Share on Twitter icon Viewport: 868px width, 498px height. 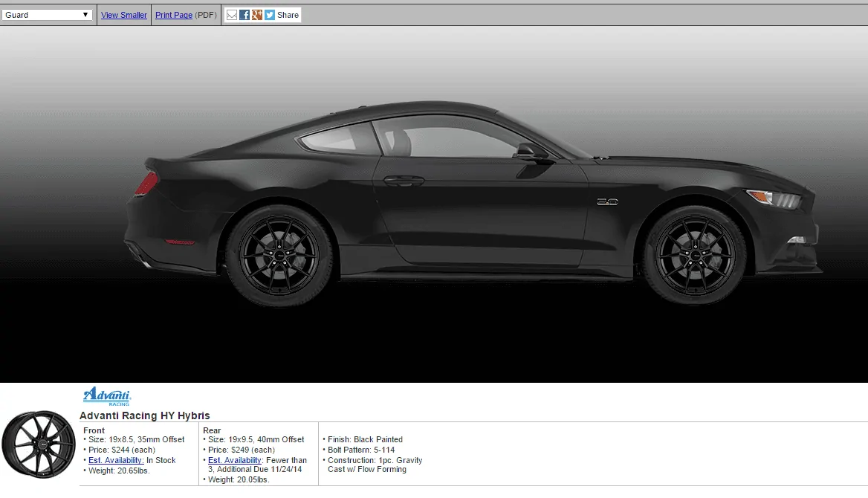270,15
